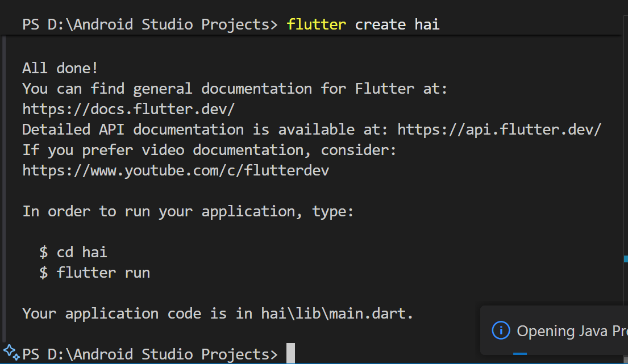Click the "All done!" output line

pyautogui.click(x=60, y=68)
